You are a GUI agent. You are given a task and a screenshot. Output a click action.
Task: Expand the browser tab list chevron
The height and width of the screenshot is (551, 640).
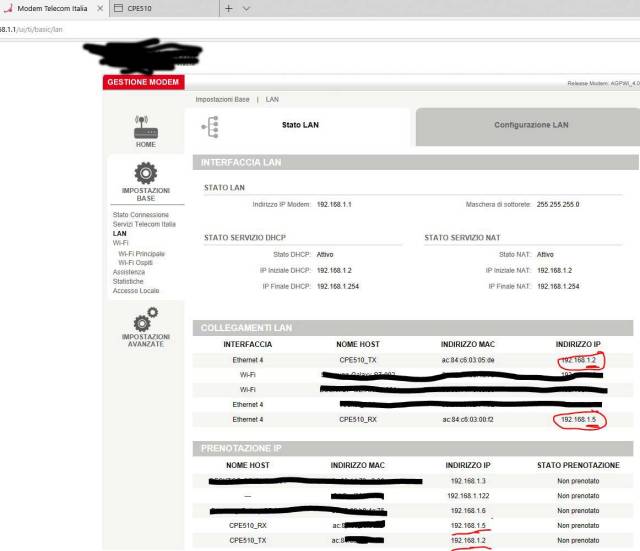pos(247,8)
